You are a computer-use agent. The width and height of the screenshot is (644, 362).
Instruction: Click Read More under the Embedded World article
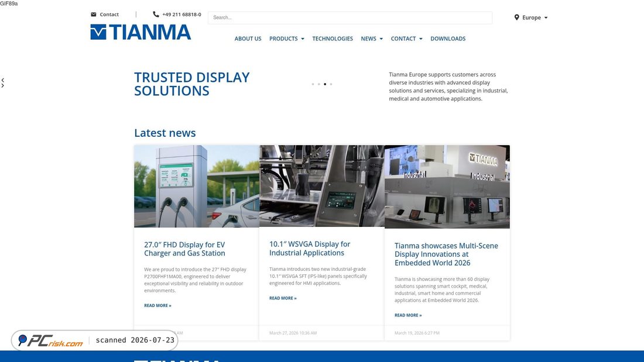(408, 315)
